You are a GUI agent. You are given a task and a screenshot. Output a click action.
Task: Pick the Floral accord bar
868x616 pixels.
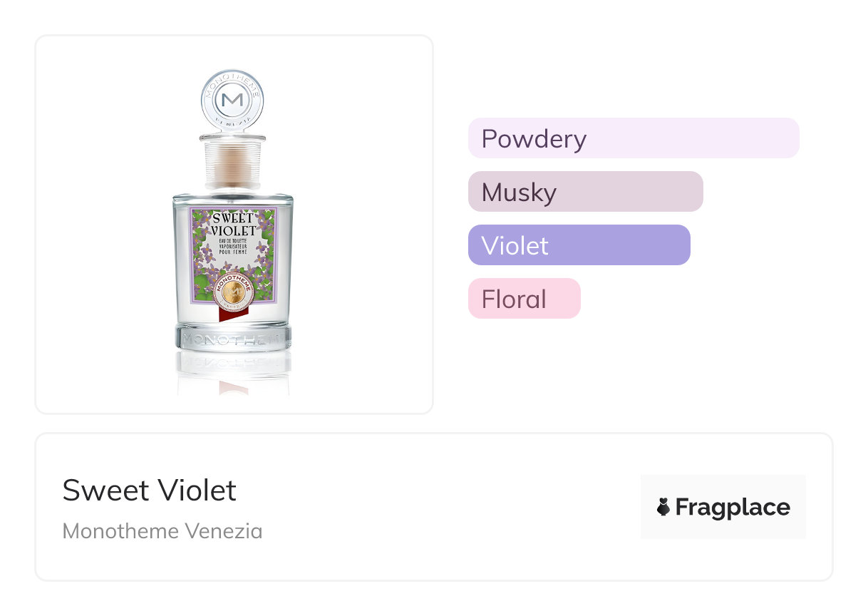[524, 299]
